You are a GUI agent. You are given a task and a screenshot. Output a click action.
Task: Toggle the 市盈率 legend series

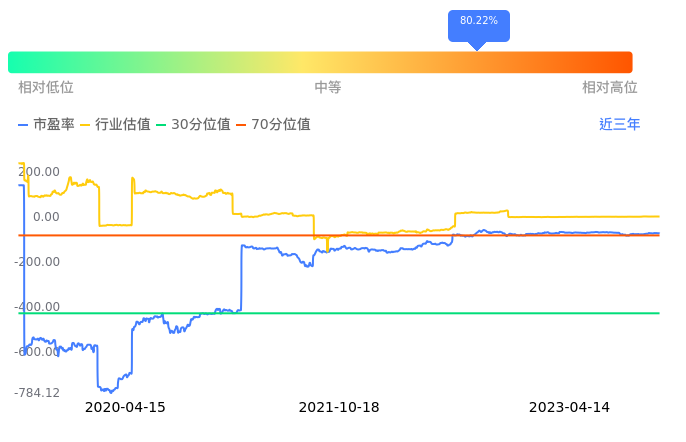tap(46, 125)
